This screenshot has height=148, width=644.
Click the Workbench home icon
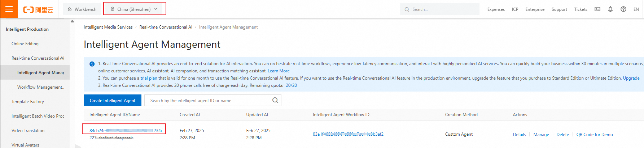pyautogui.click(x=70, y=9)
